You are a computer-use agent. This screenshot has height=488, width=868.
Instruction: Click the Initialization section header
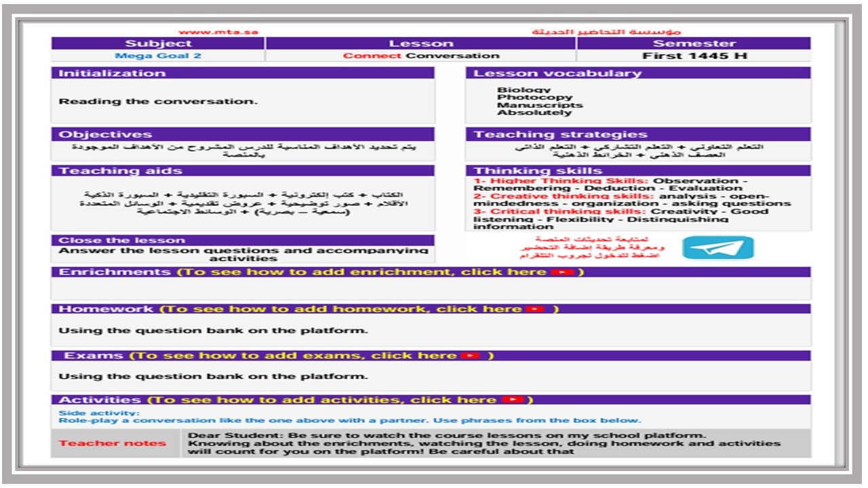coord(243,73)
